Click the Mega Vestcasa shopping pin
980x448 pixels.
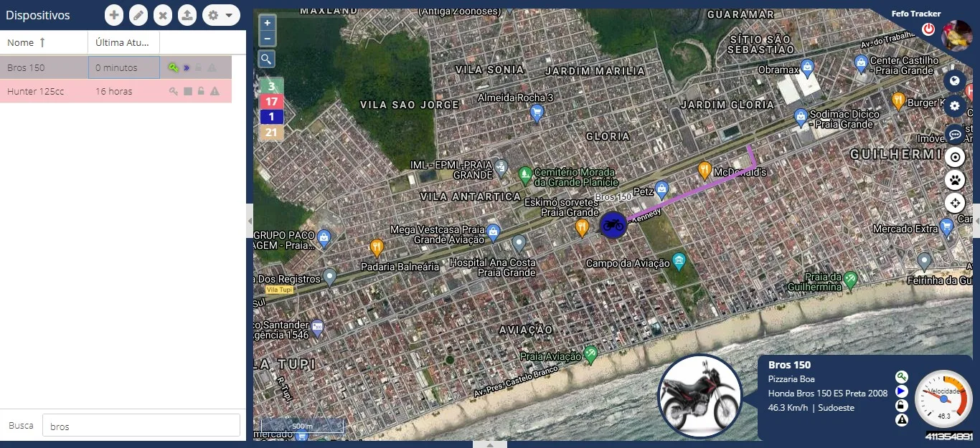493,232
